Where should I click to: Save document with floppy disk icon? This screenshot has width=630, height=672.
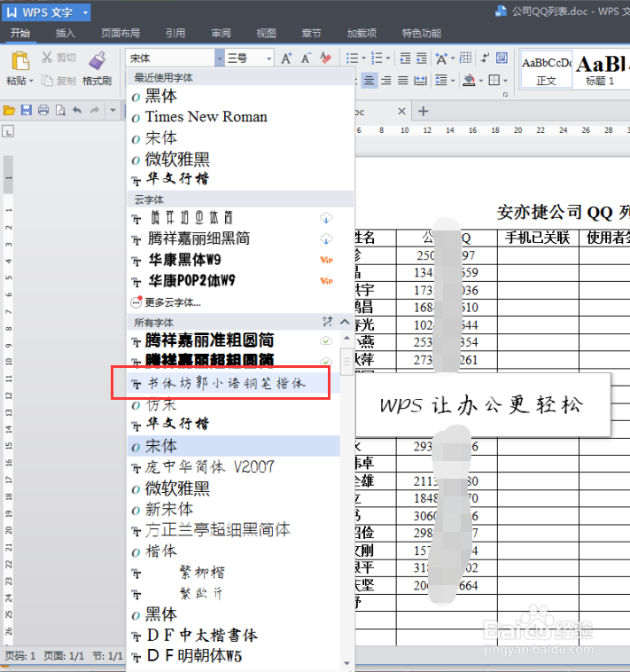coord(26,111)
